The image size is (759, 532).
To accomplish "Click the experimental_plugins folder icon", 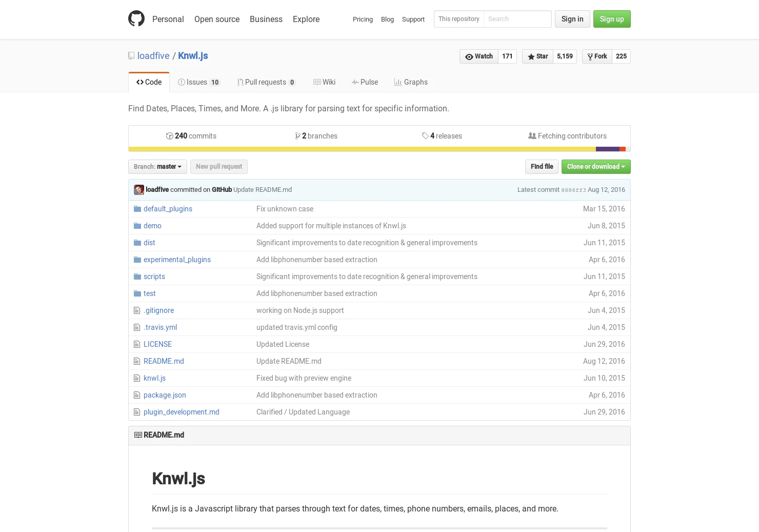I will pyautogui.click(x=137, y=260).
